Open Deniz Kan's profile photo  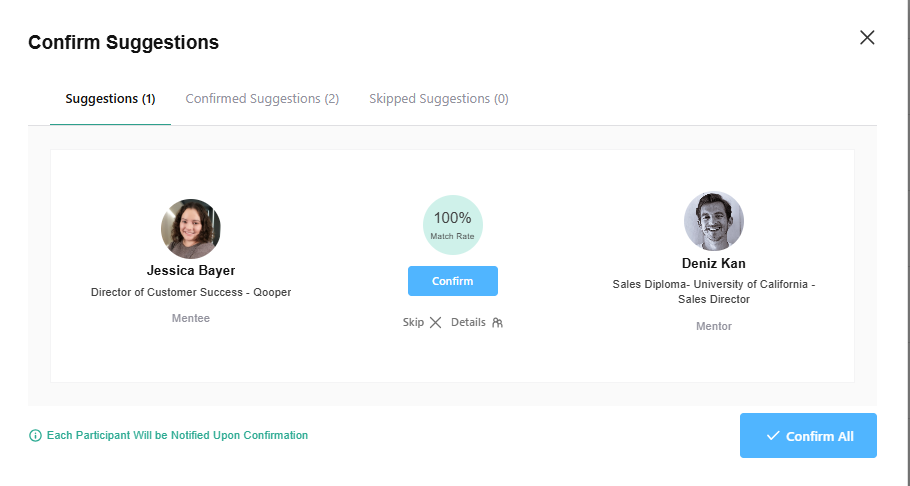tap(713, 221)
